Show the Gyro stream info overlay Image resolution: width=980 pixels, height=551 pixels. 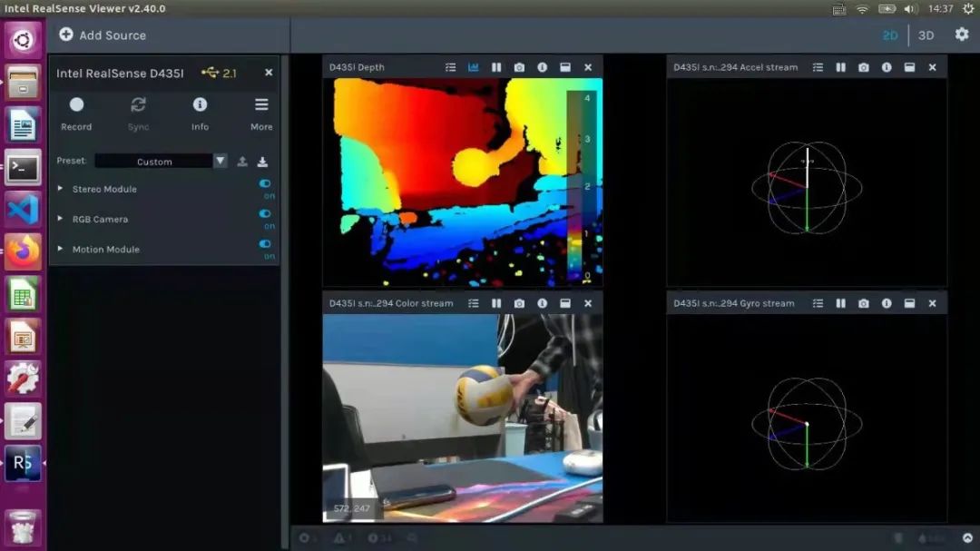[887, 303]
